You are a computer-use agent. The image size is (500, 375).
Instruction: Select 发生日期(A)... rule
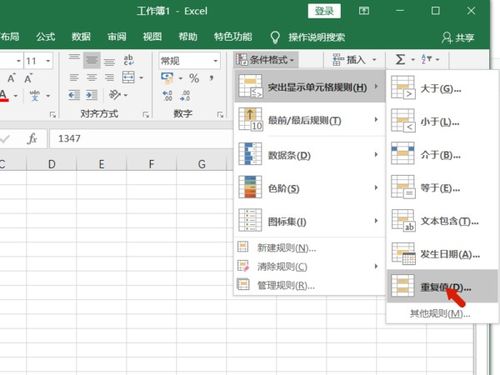(442, 254)
